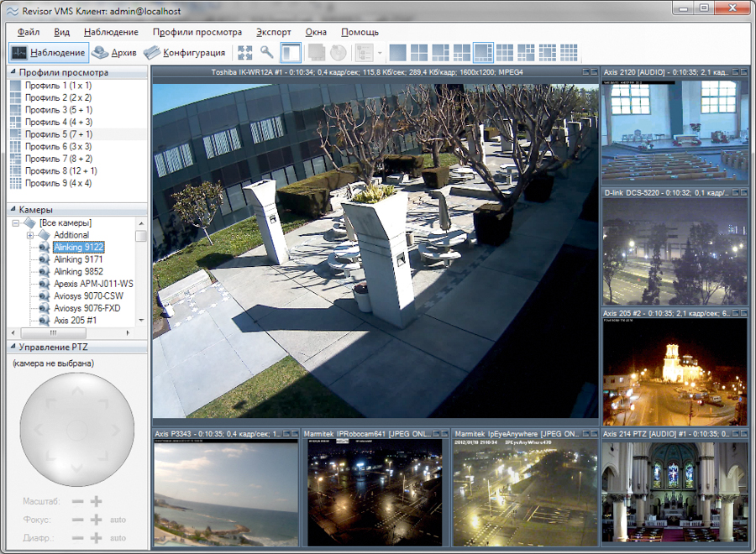Select Aviosys 9070-CSW camera
This screenshot has width=756, height=554.
coord(88,295)
